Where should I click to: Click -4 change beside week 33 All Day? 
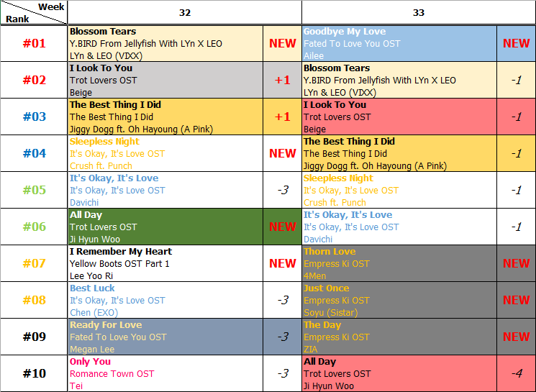[x=516, y=373]
